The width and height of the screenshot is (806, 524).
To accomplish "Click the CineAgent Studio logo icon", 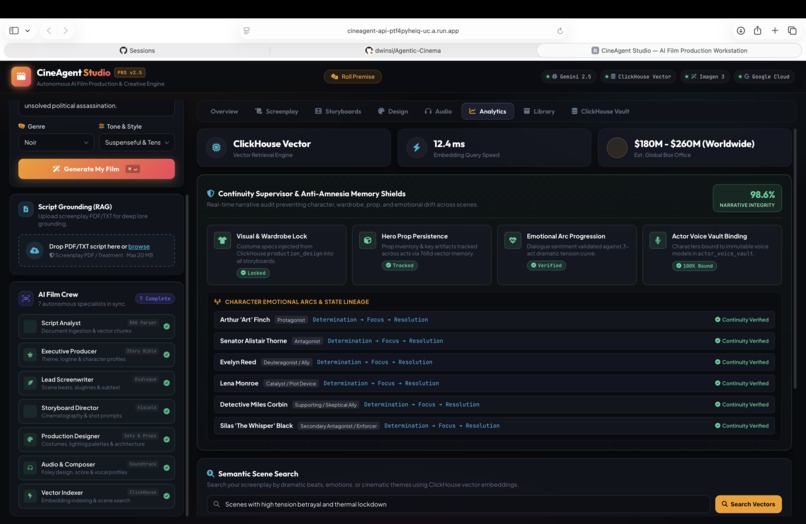I will [21, 77].
